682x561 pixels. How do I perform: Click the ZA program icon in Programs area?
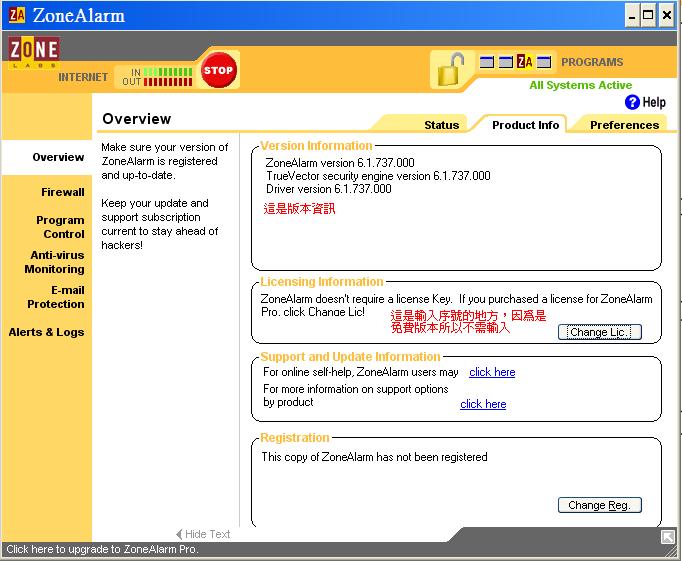click(525, 62)
